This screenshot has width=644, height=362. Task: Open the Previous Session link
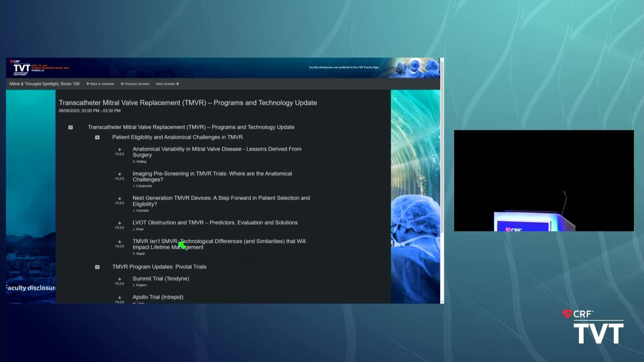coord(135,84)
